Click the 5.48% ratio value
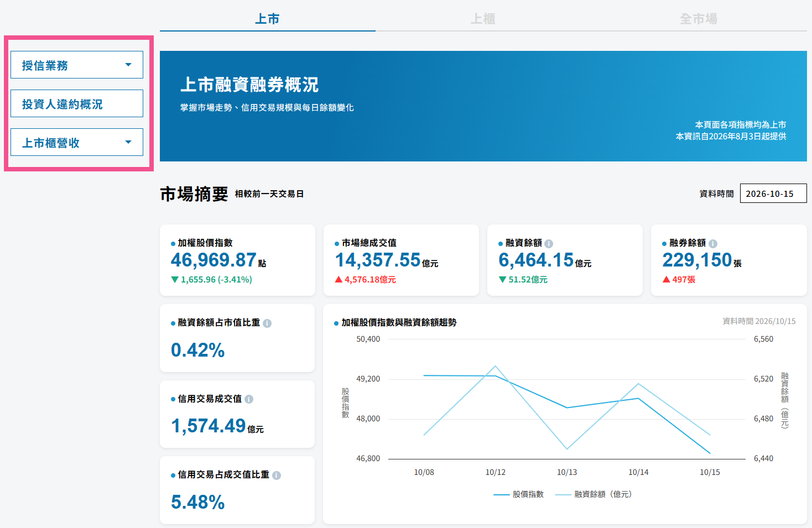812x528 pixels. click(x=197, y=502)
